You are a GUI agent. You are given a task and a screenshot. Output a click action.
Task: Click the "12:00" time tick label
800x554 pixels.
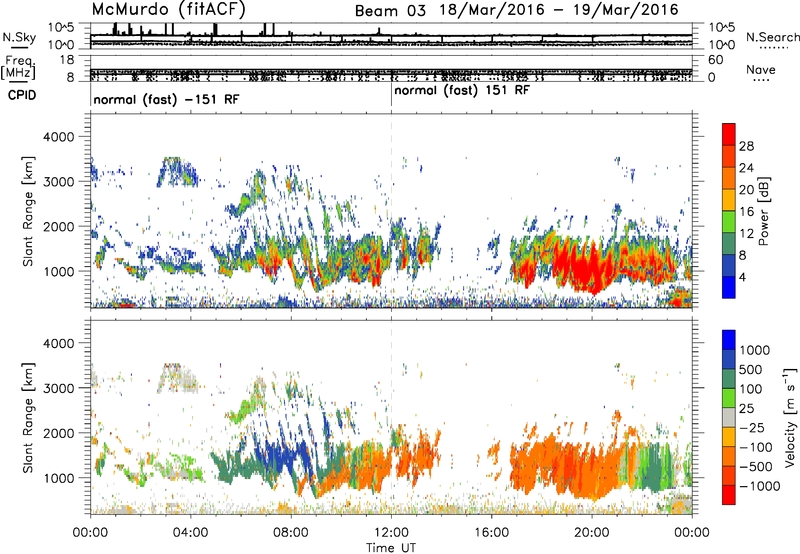coord(391,533)
